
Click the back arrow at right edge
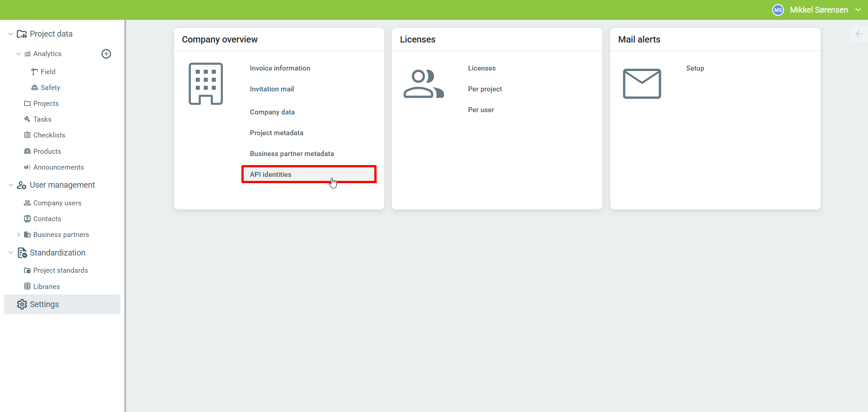pos(859,34)
